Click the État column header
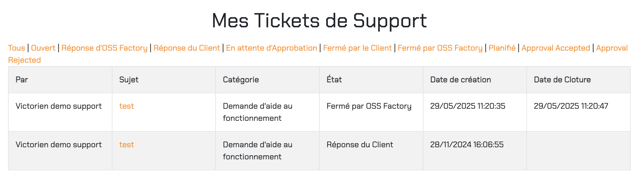The height and width of the screenshot is (191, 644). point(334,80)
